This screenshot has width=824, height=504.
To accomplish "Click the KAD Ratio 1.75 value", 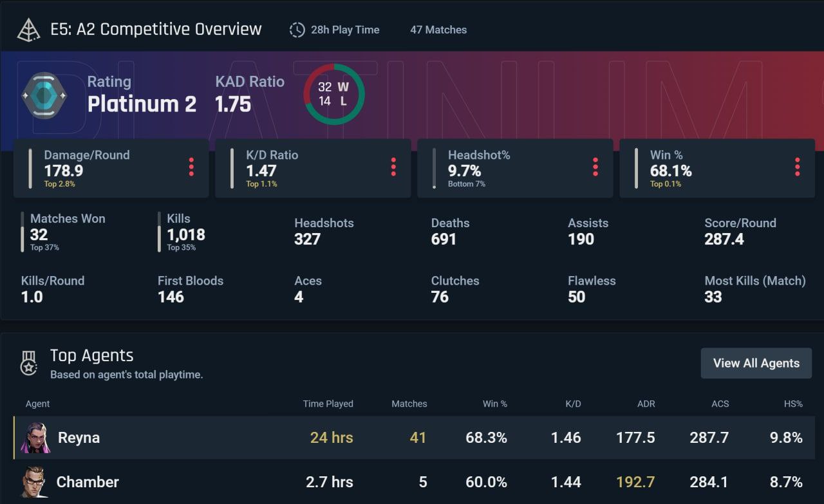I will click(233, 104).
